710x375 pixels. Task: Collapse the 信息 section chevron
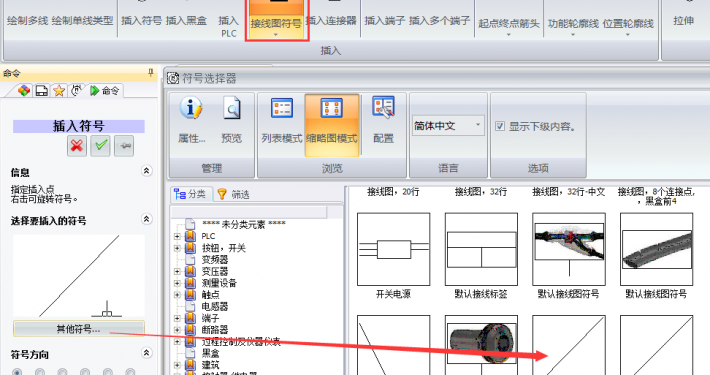(x=146, y=171)
